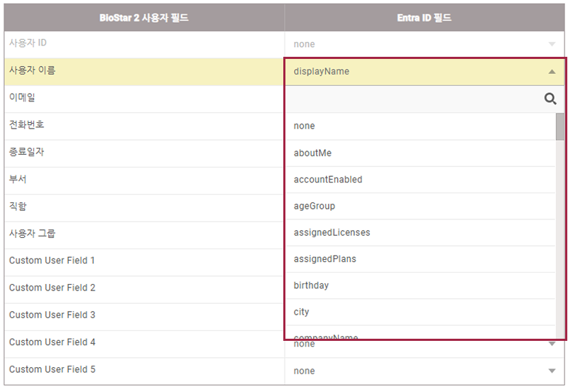Click the 사용자 이름 row label
Image resolution: width=568 pixels, height=392 pixels.
tap(32, 70)
